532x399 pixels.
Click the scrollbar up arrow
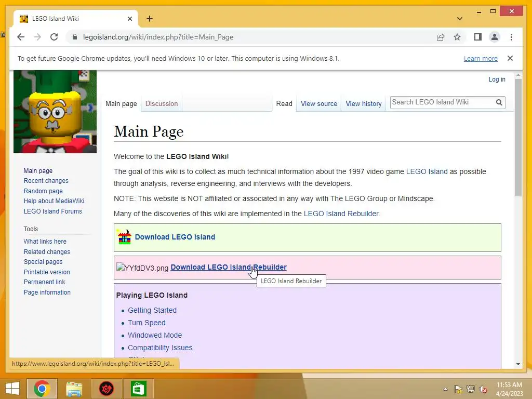[518, 75]
